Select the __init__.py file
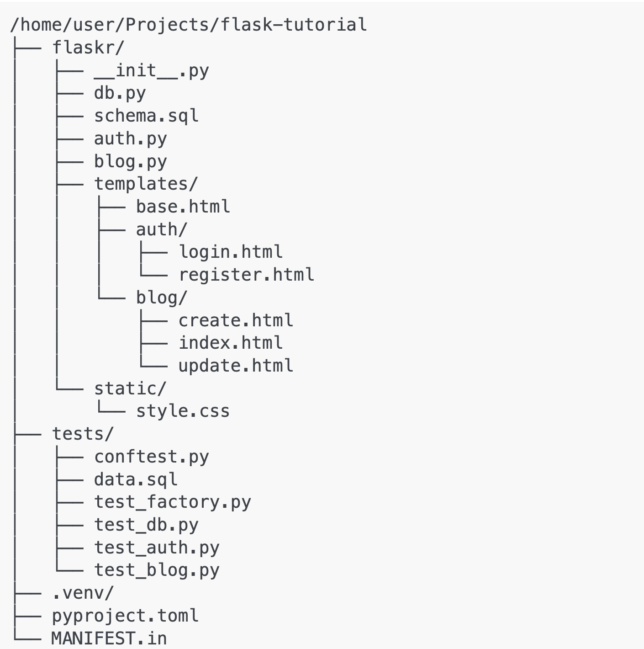The height and width of the screenshot is (649, 644). 151,70
